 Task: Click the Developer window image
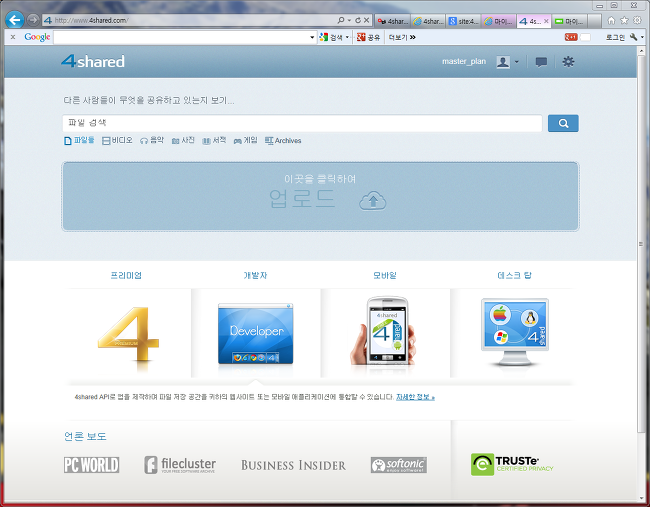pyautogui.click(x=256, y=334)
